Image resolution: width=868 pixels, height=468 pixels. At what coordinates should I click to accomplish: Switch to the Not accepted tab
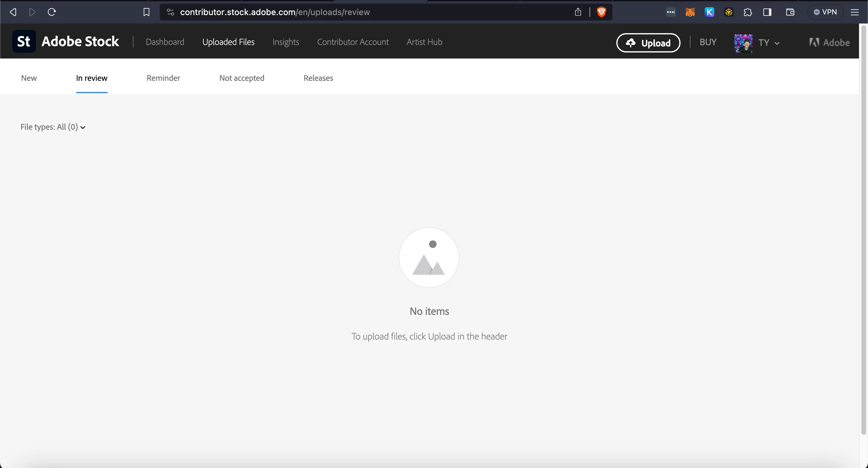pyautogui.click(x=242, y=78)
